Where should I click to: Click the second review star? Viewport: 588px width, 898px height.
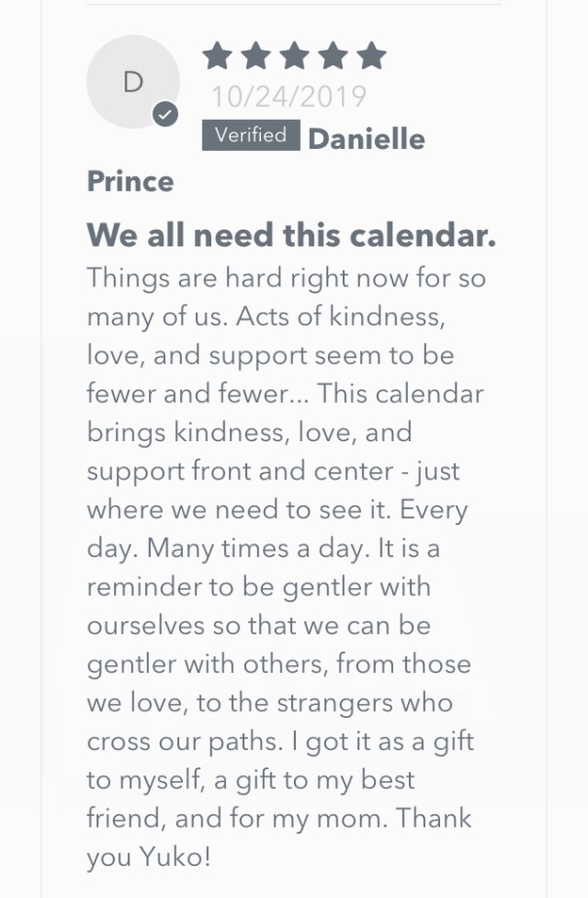pyautogui.click(x=256, y=56)
